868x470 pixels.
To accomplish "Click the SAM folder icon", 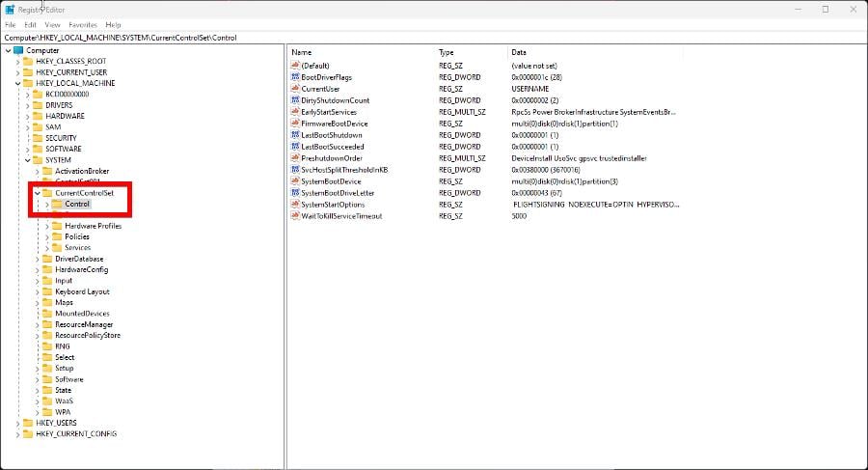I will pyautogui.click(x=38, y=127).
